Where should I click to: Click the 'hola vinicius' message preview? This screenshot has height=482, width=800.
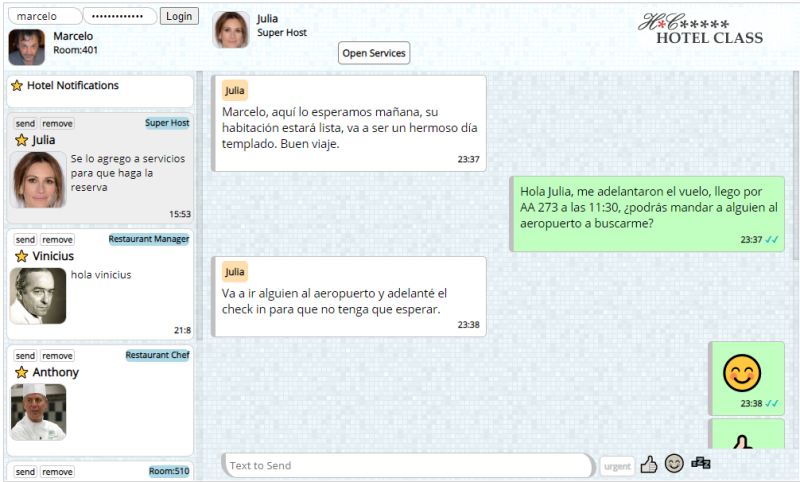pos(101,275)
